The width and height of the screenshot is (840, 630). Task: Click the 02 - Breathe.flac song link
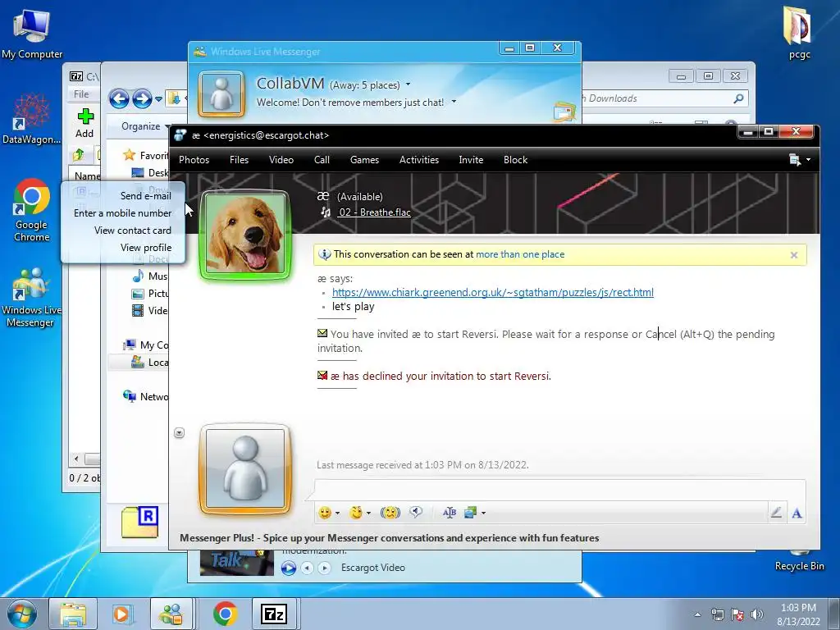click(x=374, y=212)
